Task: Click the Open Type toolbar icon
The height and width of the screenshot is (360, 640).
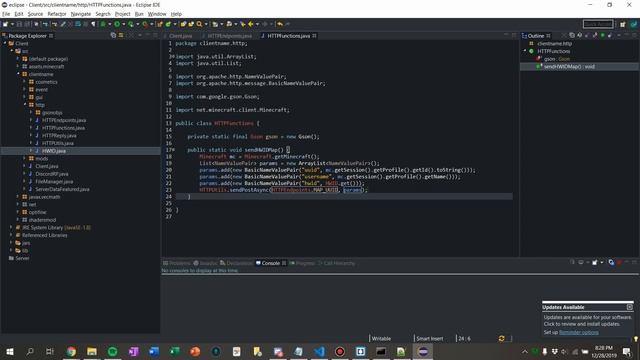Action: [183, 24]
